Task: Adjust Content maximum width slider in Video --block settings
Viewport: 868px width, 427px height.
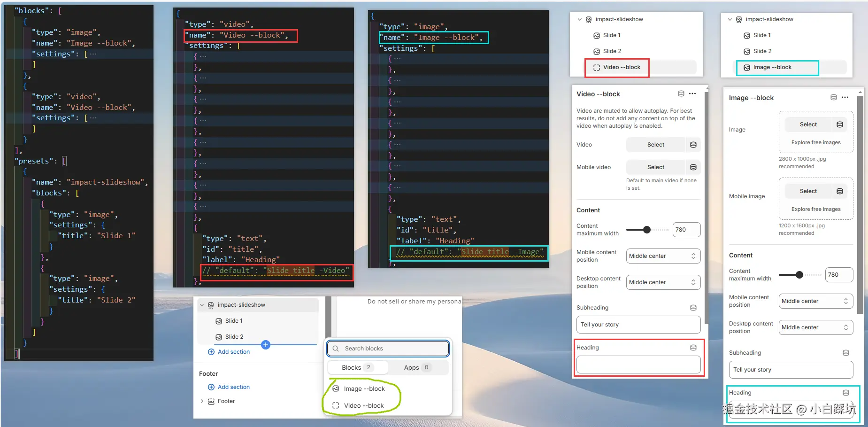Action: 647,230
